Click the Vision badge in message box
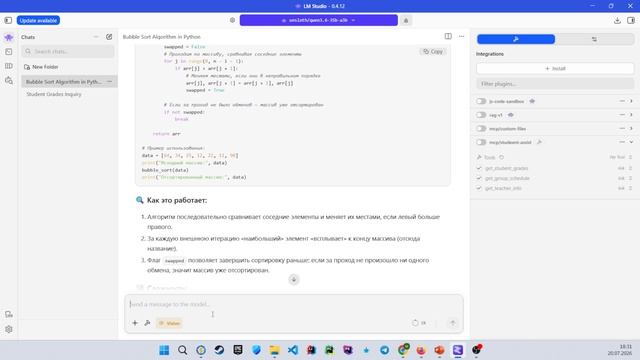Image resolution: width=640 pixels, height=360 pixels. [169, 323]
